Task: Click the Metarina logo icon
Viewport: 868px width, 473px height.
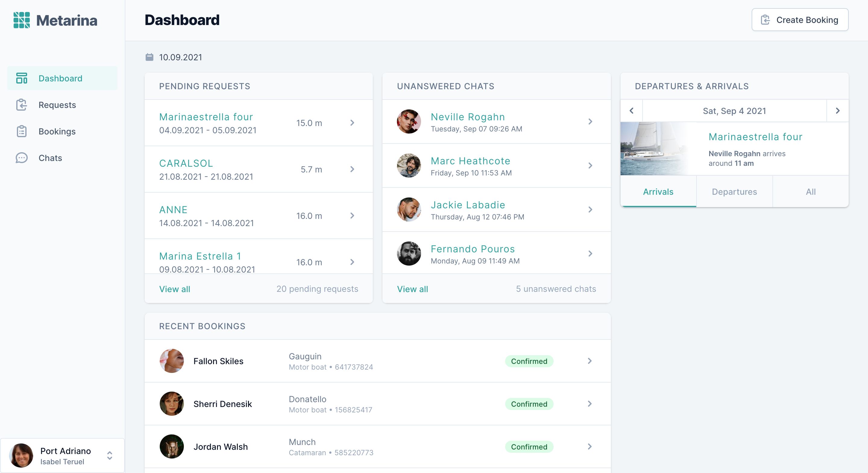Action: [x=22, y=20]
